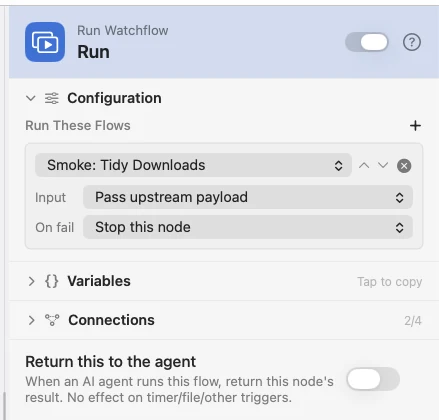Click the Variables heading text

(x=99, y=281)
